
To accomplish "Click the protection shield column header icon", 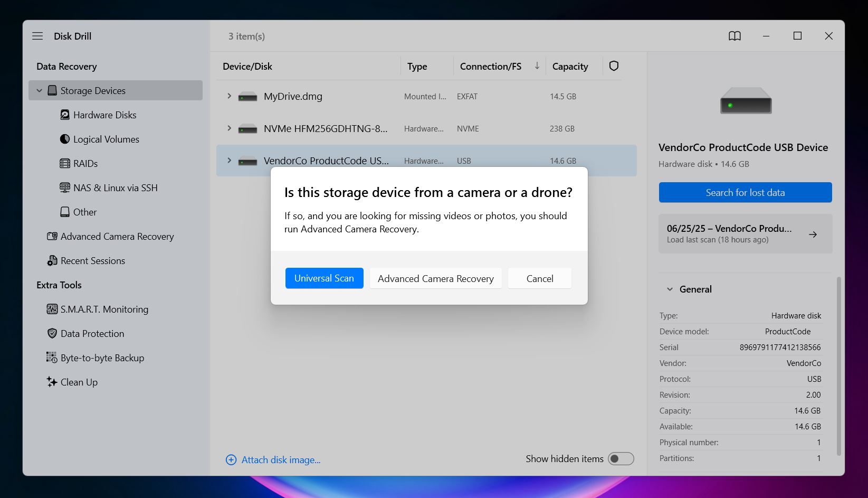I will (614, 66).
